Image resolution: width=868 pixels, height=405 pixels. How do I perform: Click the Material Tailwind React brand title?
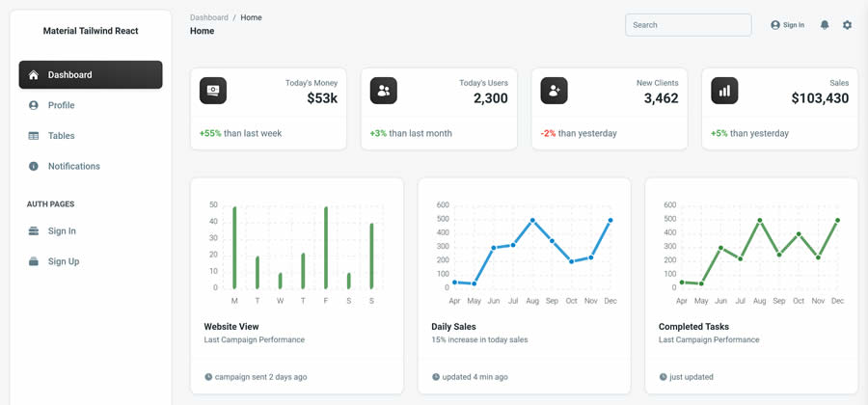coord(91,31)
